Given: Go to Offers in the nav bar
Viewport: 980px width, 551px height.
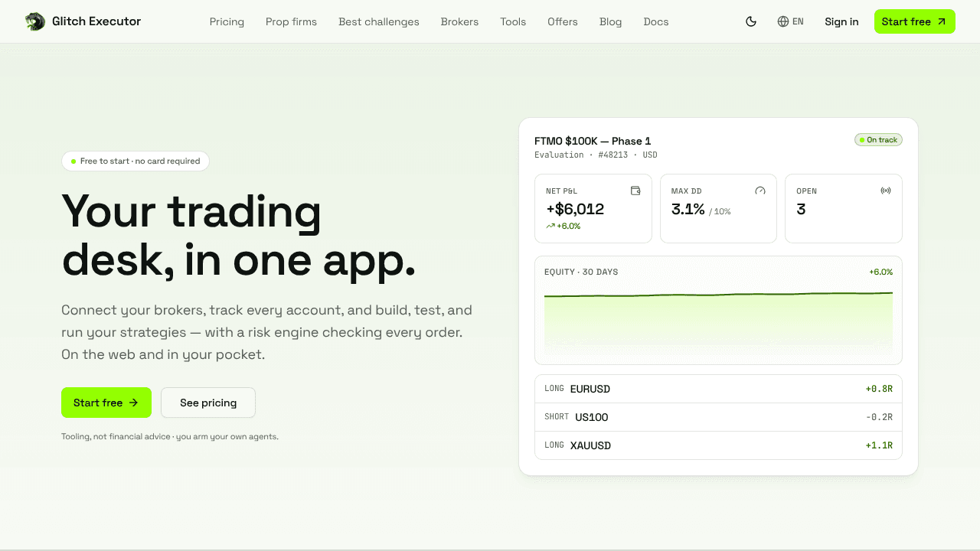Looking at the screenshot, I should 563,21.
